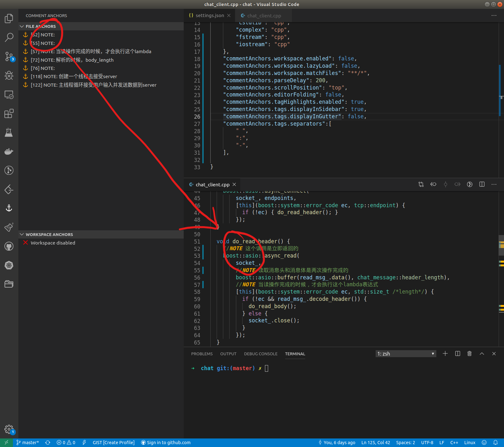
Task: Jump to anchor [122] NOTE main thread loop
Action: (x=101, y=85)
